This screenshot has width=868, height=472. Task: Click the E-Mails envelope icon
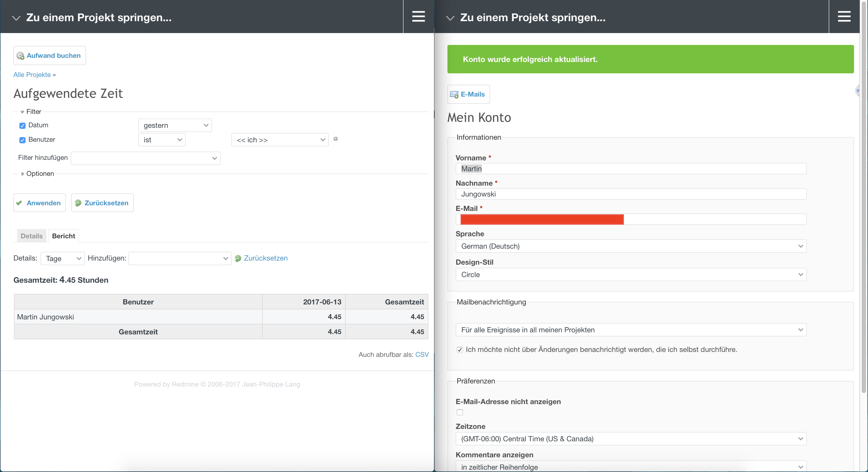[454, 94]
